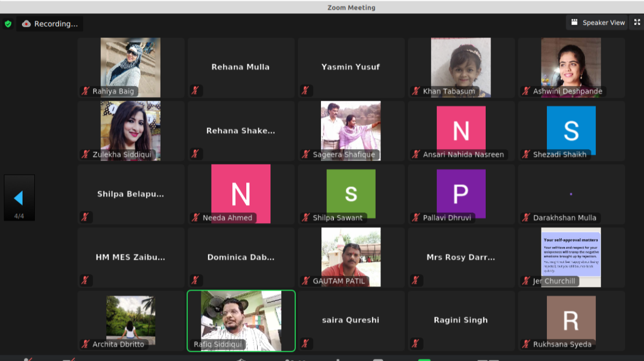The width and height of the screenshot is (644, 361).
Task: Click Needa Ahmed's pink N avatar
Action: coord(240,193)
